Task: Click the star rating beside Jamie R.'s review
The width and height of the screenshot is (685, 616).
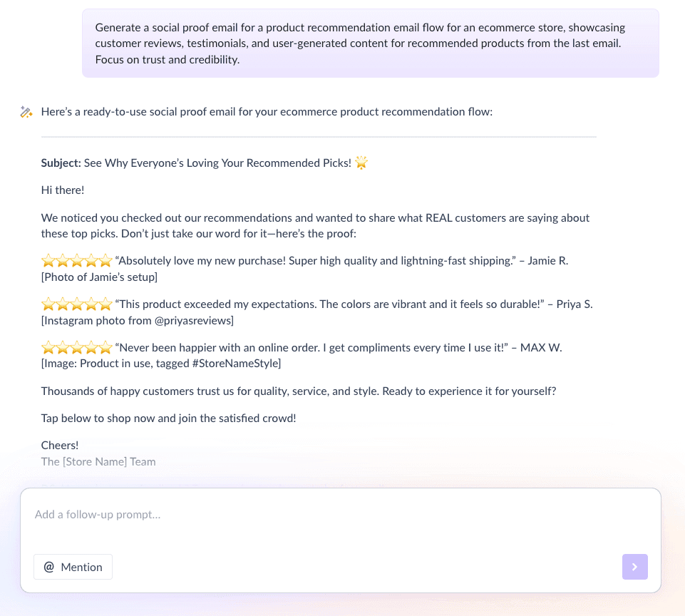Action: (x=76, y=260)
